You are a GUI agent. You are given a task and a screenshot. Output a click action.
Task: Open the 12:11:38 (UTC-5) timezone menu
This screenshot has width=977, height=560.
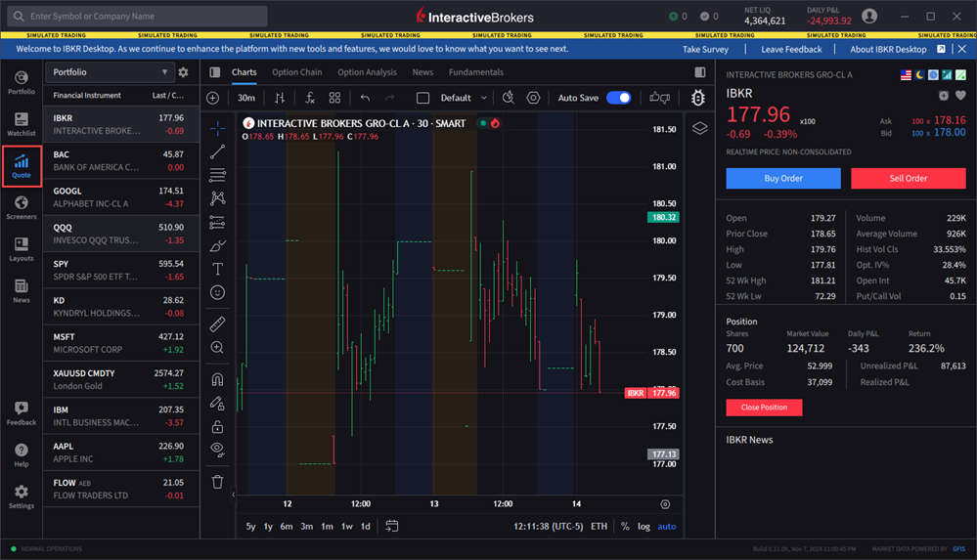click(x=549, y=527)
